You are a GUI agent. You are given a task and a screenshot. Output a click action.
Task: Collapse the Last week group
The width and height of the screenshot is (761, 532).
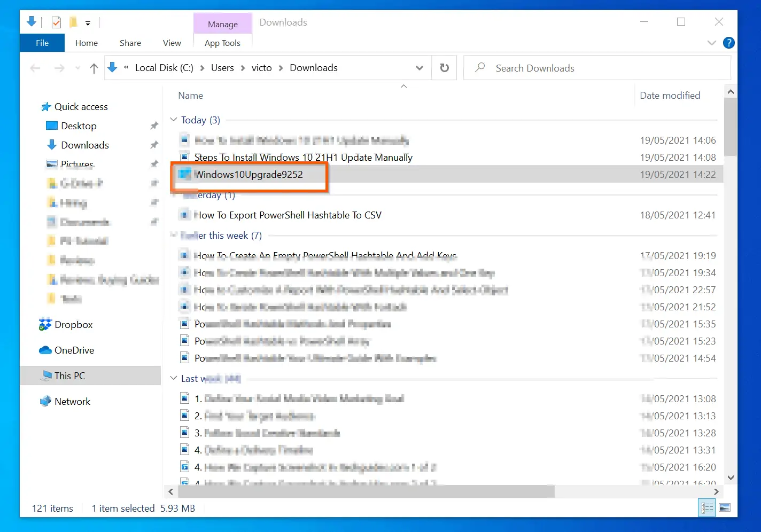pyautogui.click(x=173, y=378)
